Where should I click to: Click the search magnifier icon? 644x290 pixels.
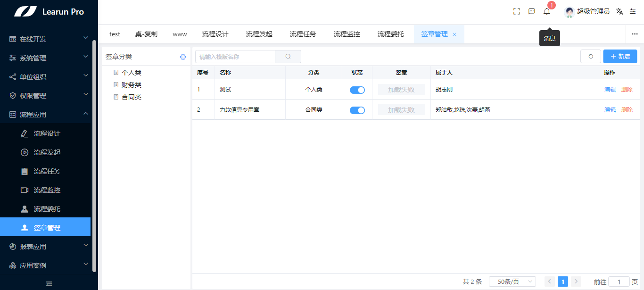pos(288,56)
